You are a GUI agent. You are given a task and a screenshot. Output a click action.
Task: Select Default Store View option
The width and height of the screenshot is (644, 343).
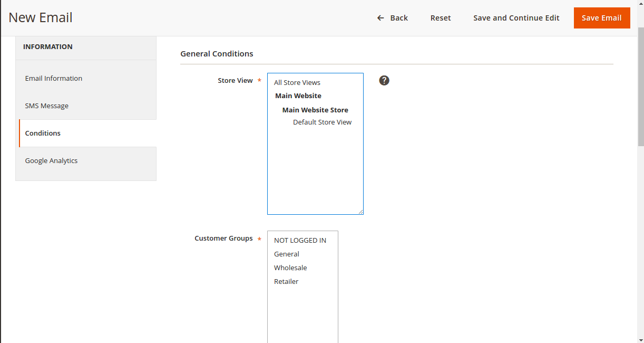point(322,122)
